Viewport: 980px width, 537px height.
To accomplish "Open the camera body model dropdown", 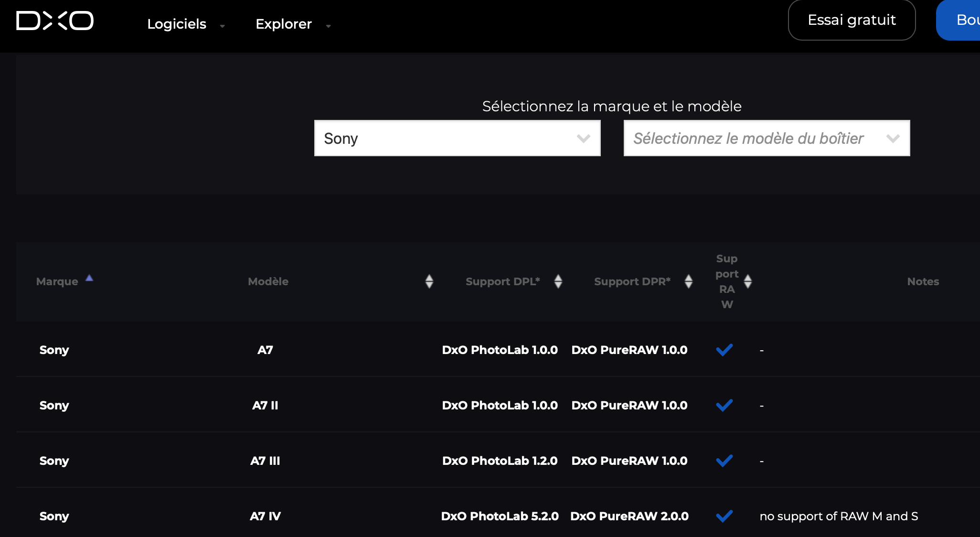I will click(x=767, y=138).
